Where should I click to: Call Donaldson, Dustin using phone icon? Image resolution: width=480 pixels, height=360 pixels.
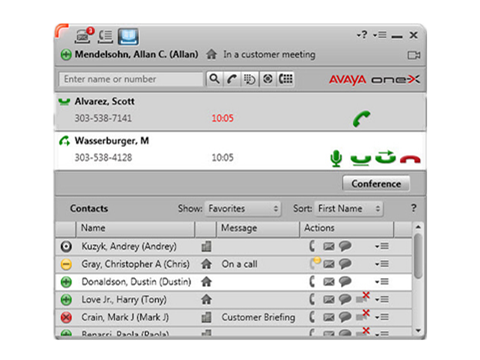pyautogui.click(x=312, y=281)
